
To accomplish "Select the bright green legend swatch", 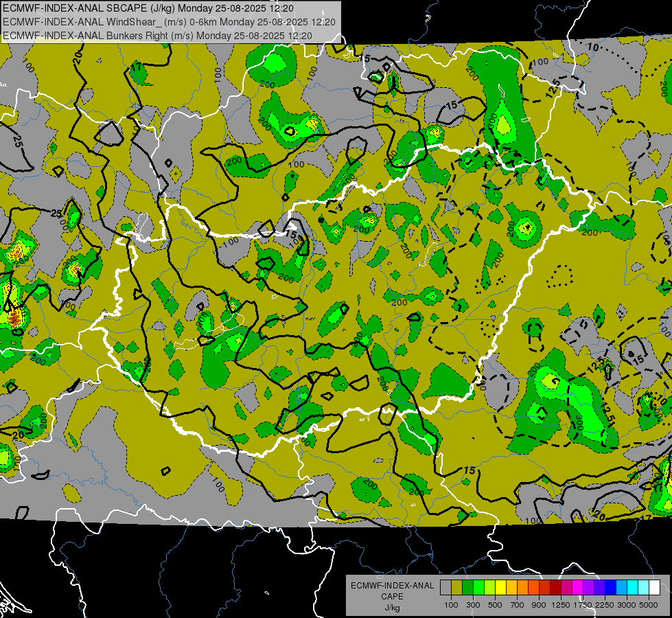I will pyautogui.click(x=478, y=587).
